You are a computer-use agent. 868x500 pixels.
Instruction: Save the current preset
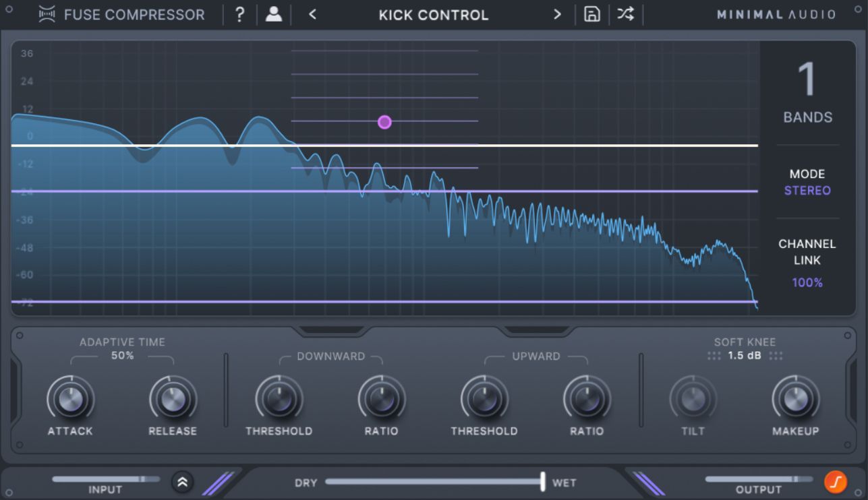[591, 14]
